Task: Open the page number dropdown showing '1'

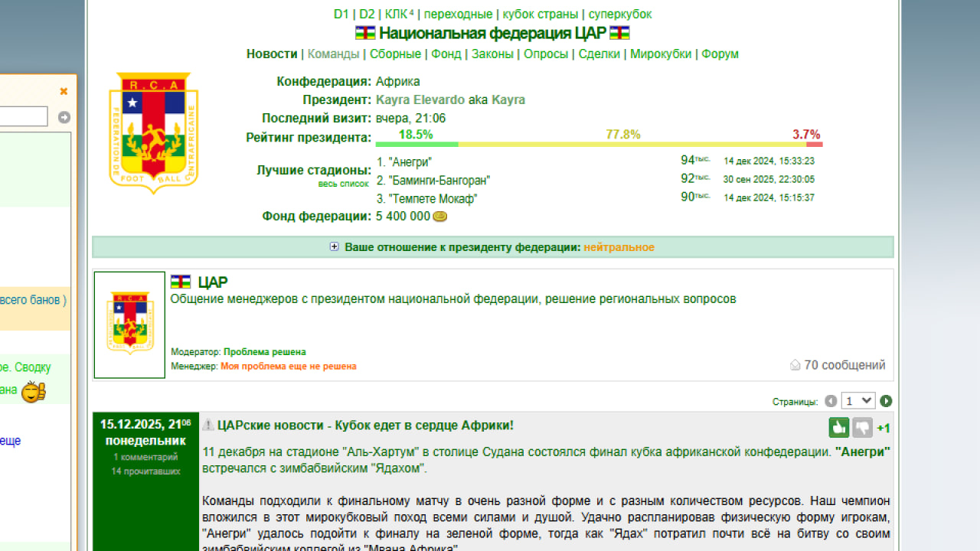Action: pyautogui.click(x=858, y=400)
